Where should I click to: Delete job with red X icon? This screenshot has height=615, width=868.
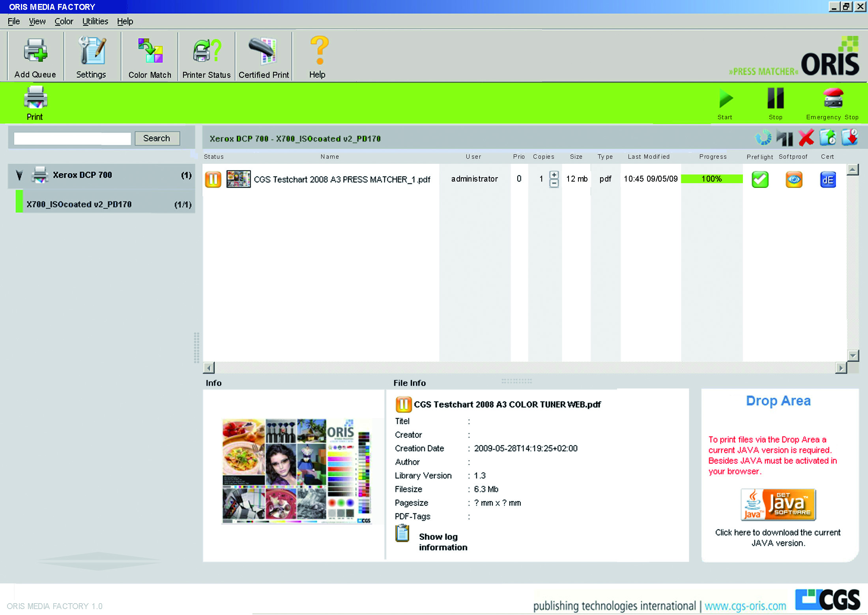coord(806,138)
